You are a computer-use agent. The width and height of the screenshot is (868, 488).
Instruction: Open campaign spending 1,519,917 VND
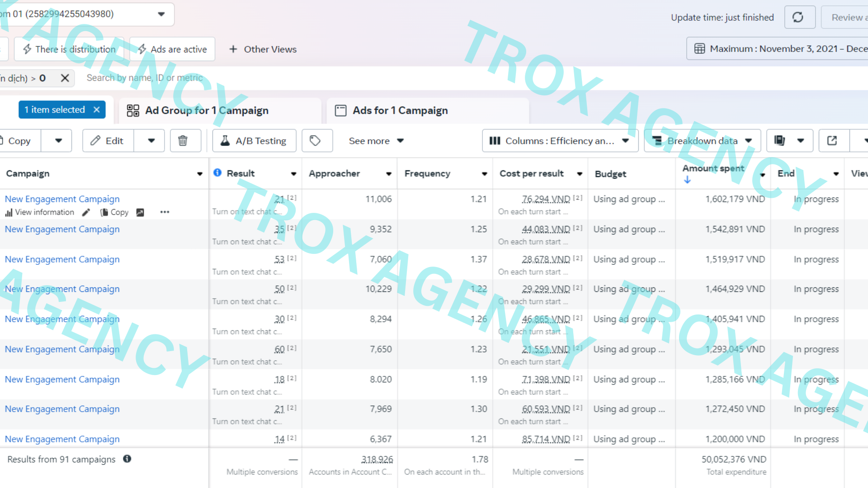click(x=62, y=259)
